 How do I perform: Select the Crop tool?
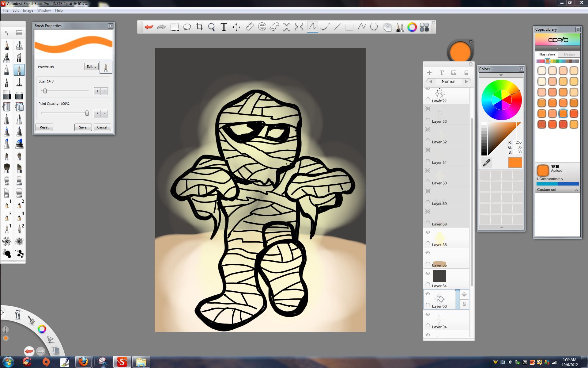pos(199,27)
